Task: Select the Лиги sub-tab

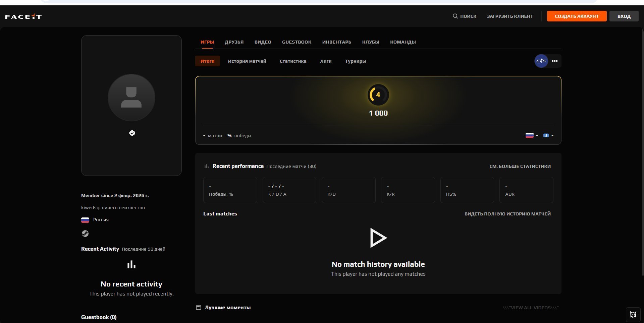Action: [326, 61]
